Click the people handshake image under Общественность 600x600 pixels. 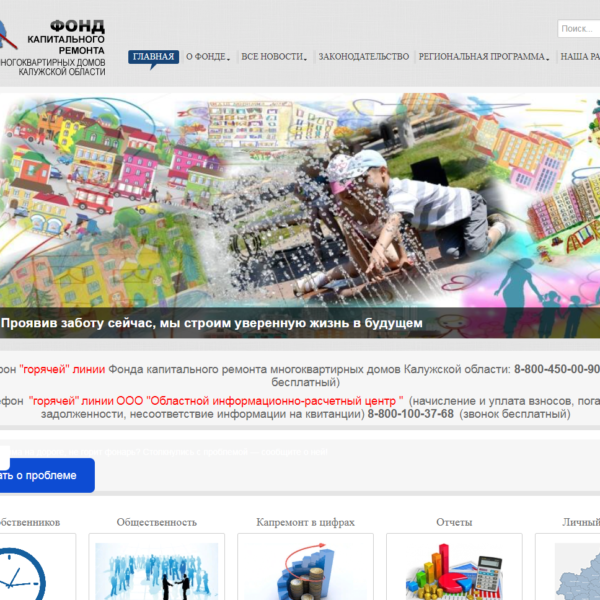pos(157,571)
